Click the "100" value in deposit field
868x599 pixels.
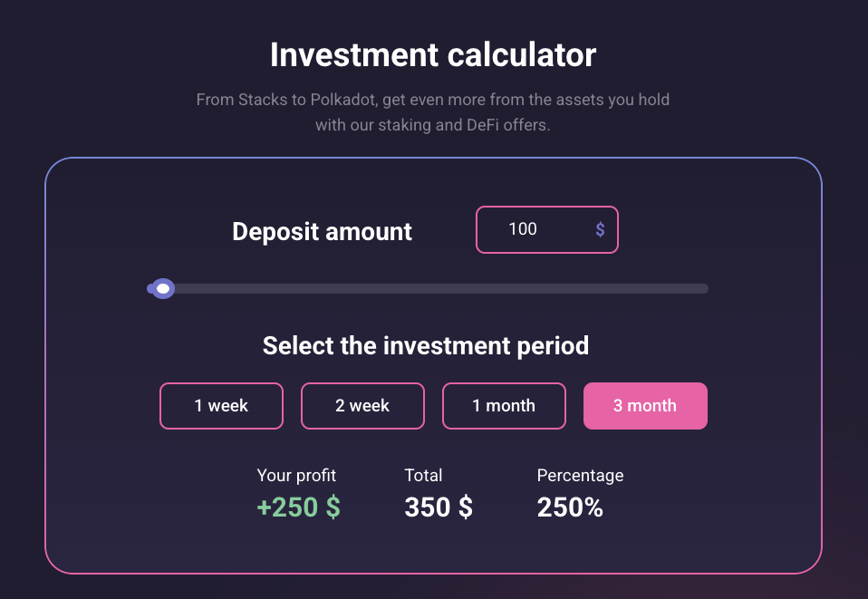(x=523, y=230)
